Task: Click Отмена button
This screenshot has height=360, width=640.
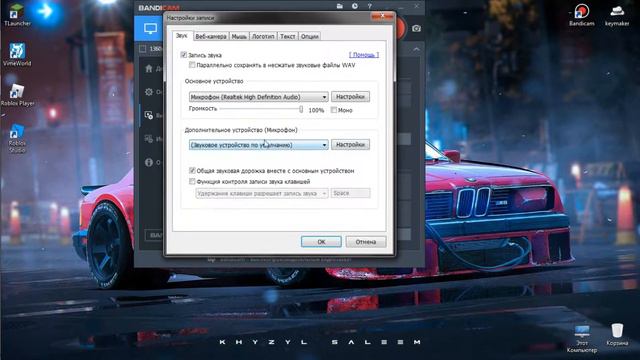Action: point(366,242)
